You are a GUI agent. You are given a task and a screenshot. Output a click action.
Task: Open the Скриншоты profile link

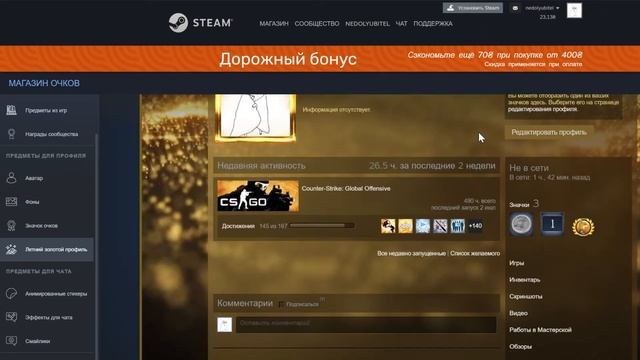point(526,297)
